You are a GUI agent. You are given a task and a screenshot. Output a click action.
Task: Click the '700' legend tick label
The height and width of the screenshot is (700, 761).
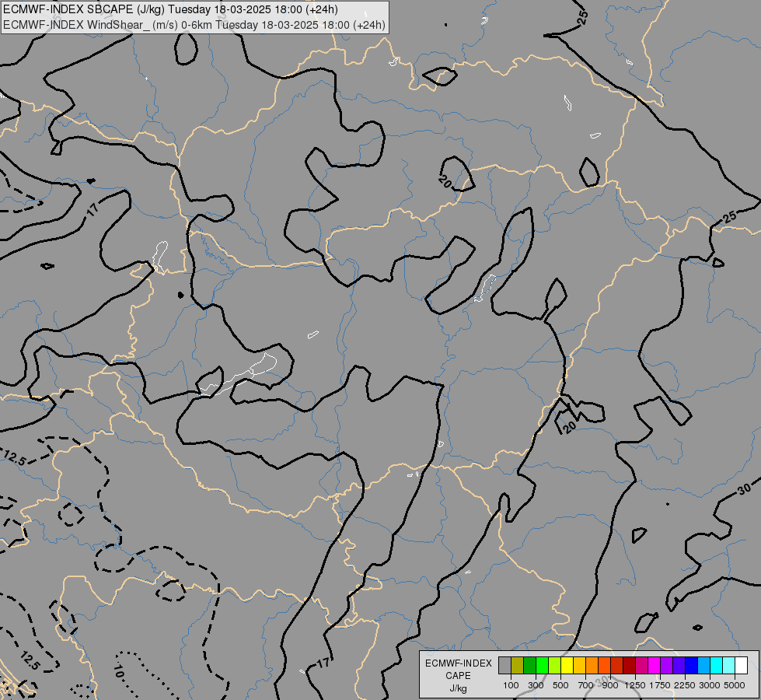586,685
